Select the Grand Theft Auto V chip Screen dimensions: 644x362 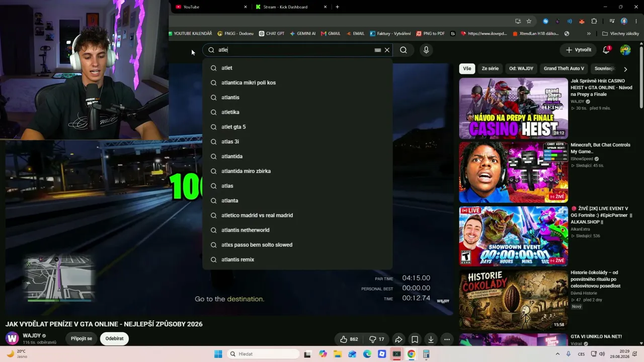tap(564, 68)
